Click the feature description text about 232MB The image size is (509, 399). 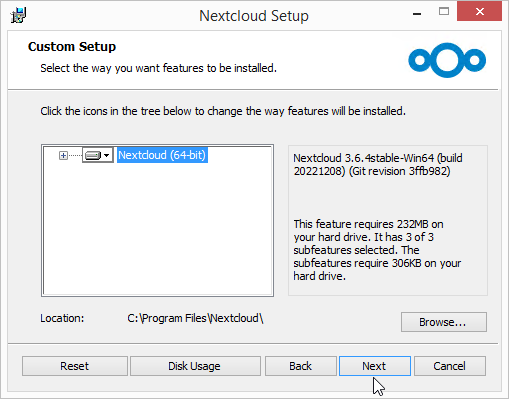[x=377, y=250]
